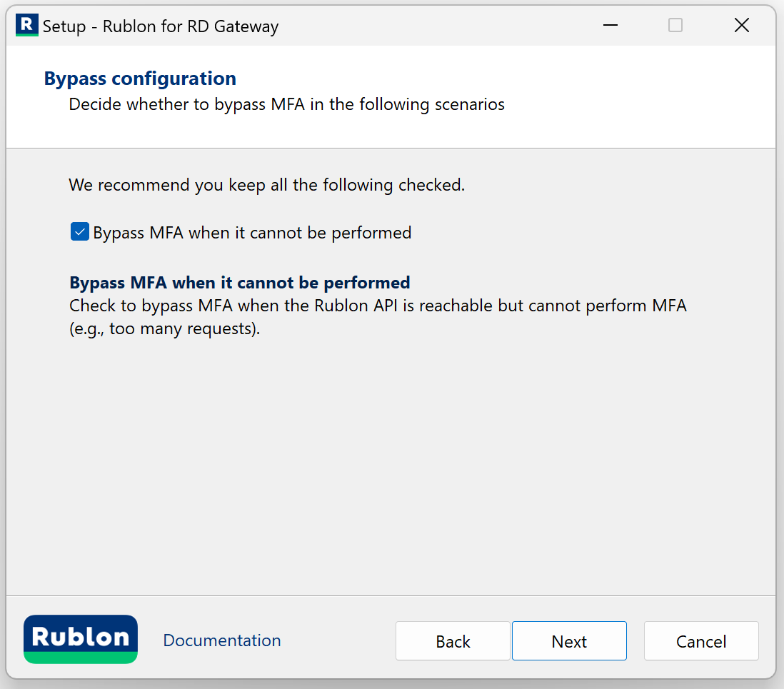Click the "Bypass configuration" page heading
784x689 pixels.
pyautogui.click(x=140, y=79)
